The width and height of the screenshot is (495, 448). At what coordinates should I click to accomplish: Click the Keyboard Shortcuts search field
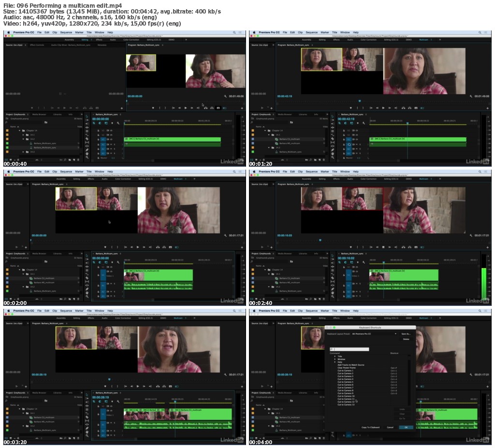(349, 349)
